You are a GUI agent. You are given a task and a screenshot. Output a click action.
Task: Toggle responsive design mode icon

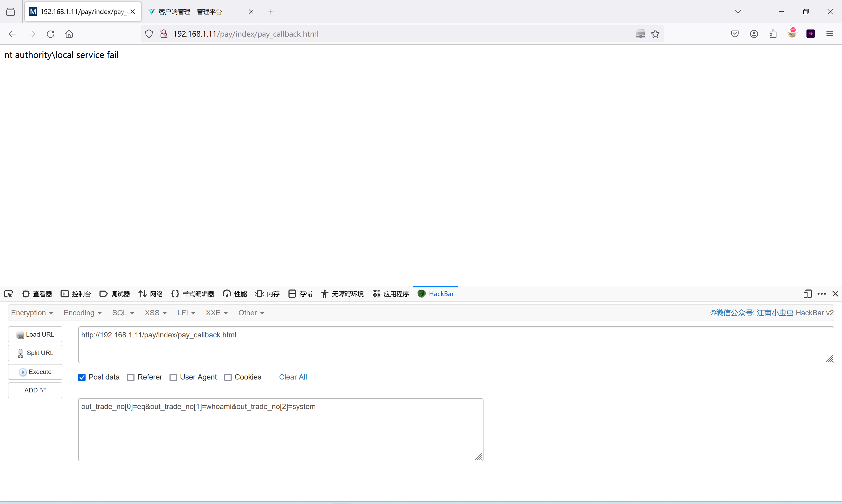point(807,294)
